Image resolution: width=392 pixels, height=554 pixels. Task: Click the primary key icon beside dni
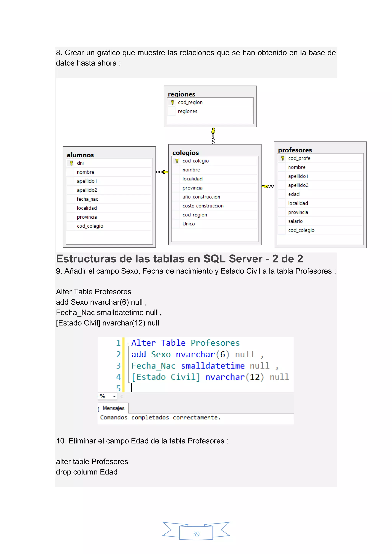pos(71,163)
